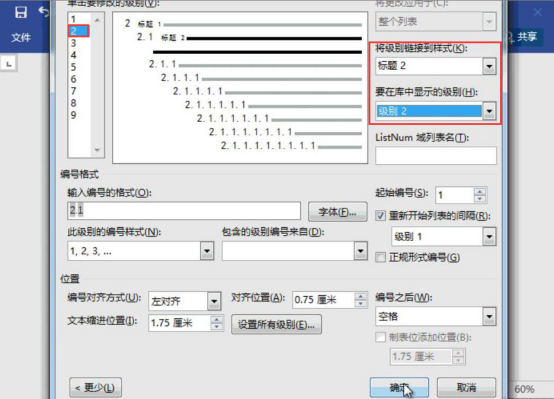
Task: Open the 编号对齐方式 dropdown showing 左对齐
Action: pos(214,301)
